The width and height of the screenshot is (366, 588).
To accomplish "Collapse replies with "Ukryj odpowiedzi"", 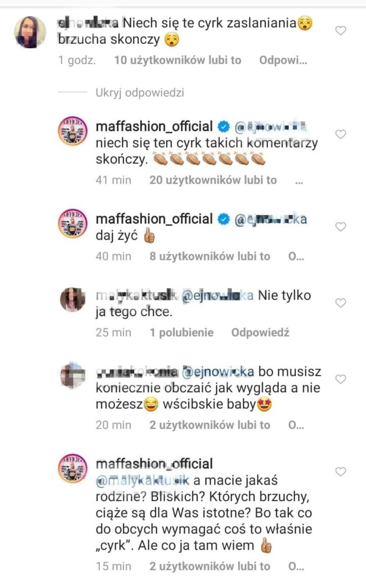I will click(140, 93).
